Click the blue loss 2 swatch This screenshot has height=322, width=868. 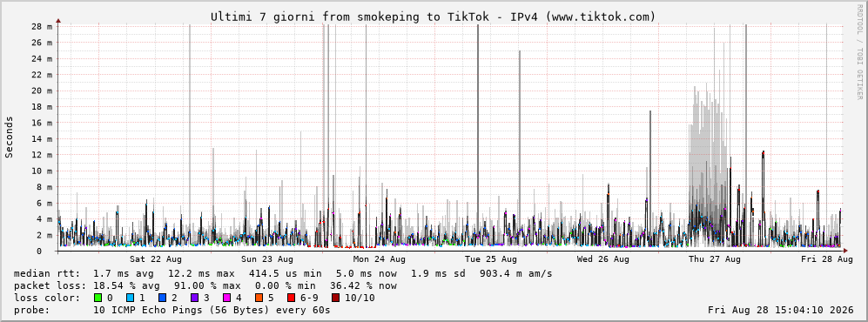pyautogui.click(x=163, y=298)
